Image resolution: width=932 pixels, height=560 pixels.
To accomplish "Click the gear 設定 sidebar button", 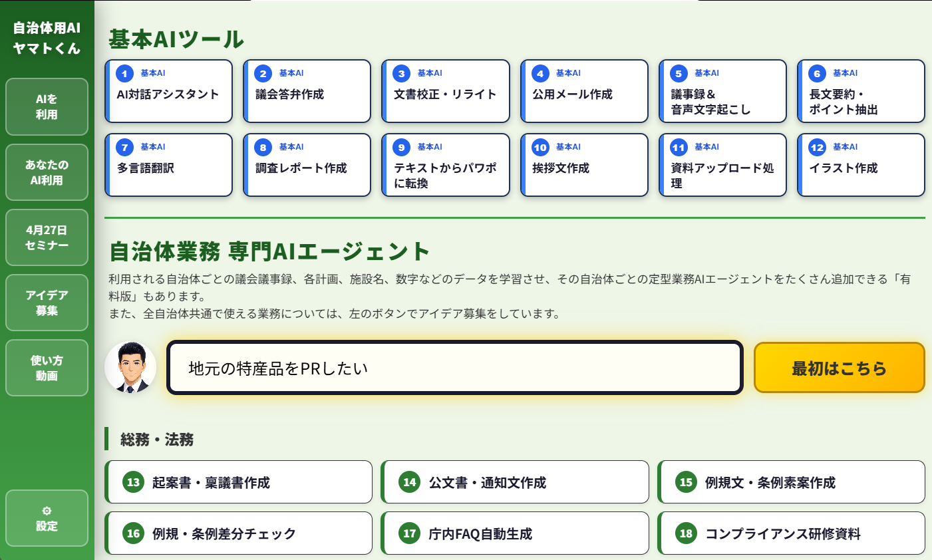I will [x=47, y=519].
